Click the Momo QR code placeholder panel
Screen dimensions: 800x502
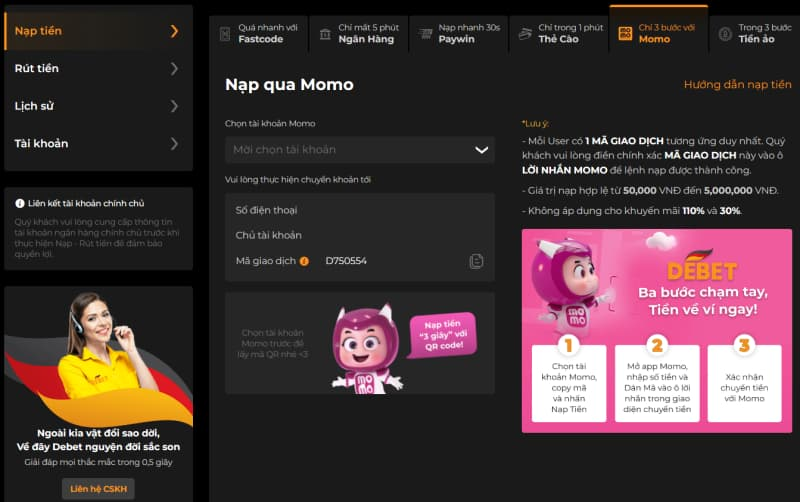(360, 343)
